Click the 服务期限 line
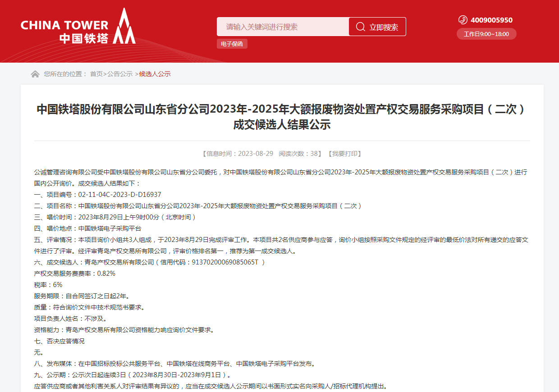The image size is (559, 392). point(82,296)
